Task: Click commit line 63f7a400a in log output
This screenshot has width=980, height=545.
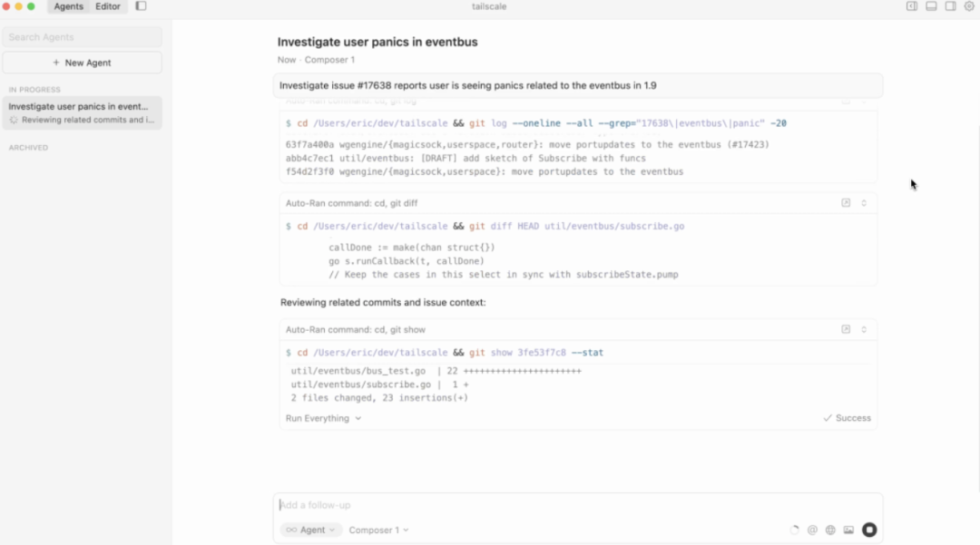Action: coord(527,145)
